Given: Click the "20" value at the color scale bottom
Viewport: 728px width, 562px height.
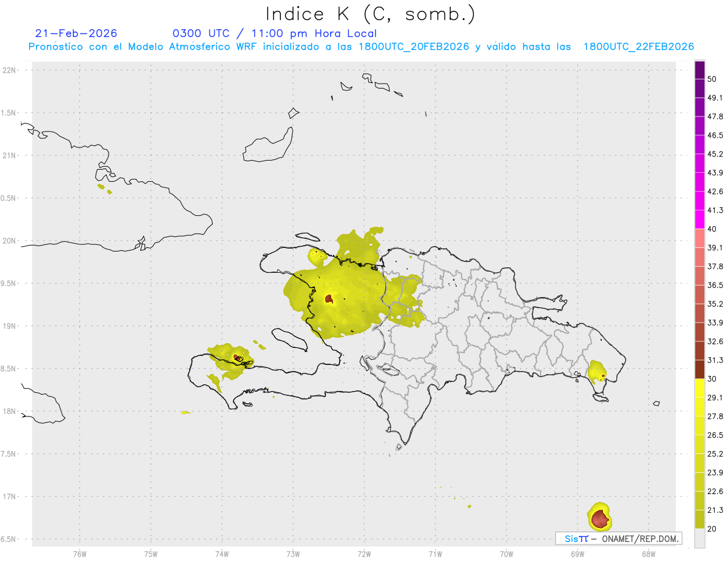Looking at the screenshot, I should tap(712, 529).
